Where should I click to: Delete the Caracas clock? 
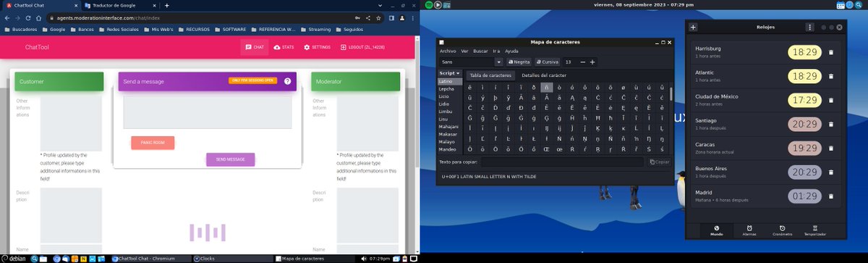[x=830, y=148]
